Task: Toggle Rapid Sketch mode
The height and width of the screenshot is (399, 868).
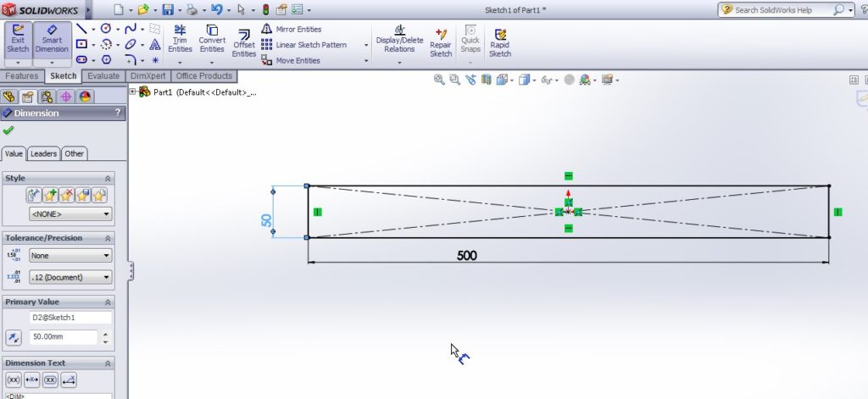Action: point(500,43)
